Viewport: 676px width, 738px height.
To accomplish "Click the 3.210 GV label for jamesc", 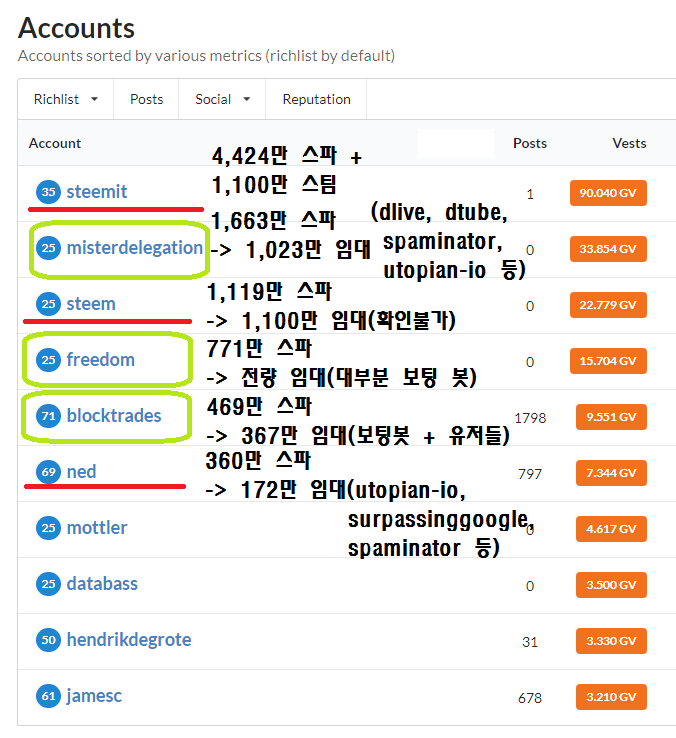I will [611, 697].
